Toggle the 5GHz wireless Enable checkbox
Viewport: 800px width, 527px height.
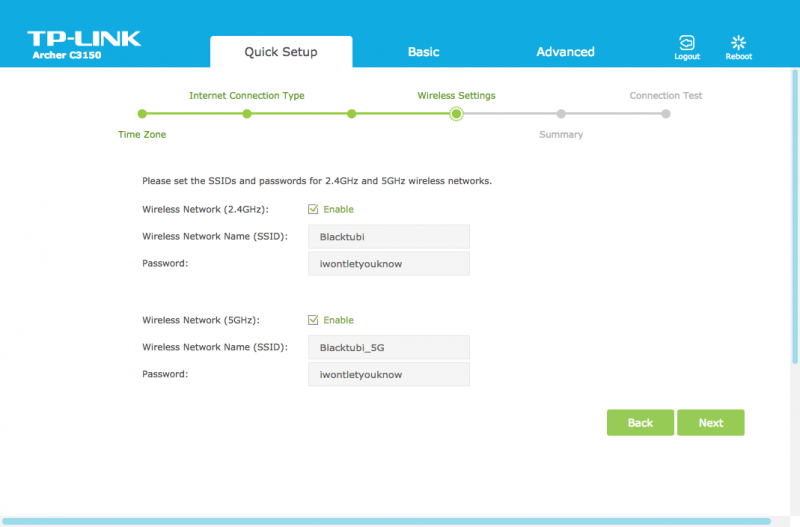pos(313,320)
